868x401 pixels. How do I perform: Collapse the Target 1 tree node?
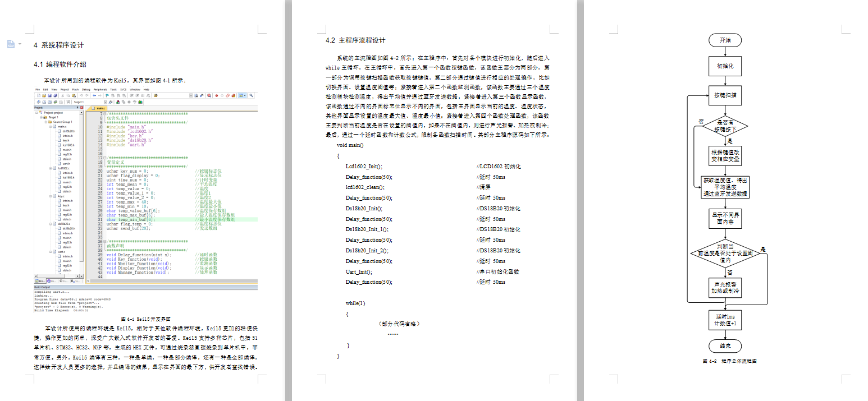[41, 117]
